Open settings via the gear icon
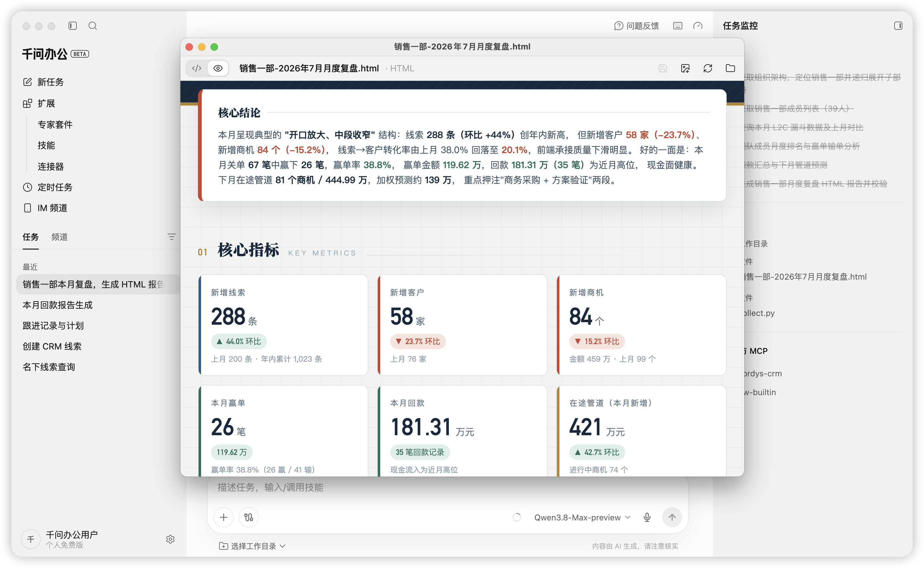Viewport: 924px width, 568px height. click(x=170, y=539)
